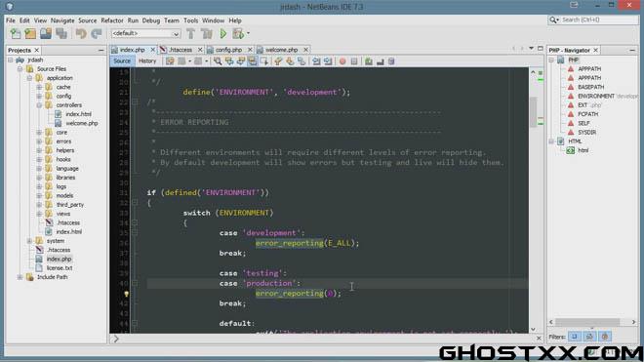This screenshot has height=362, width=644.
Task: Toggle the first filter button in Navigator
Action: (x=574, y=337)
